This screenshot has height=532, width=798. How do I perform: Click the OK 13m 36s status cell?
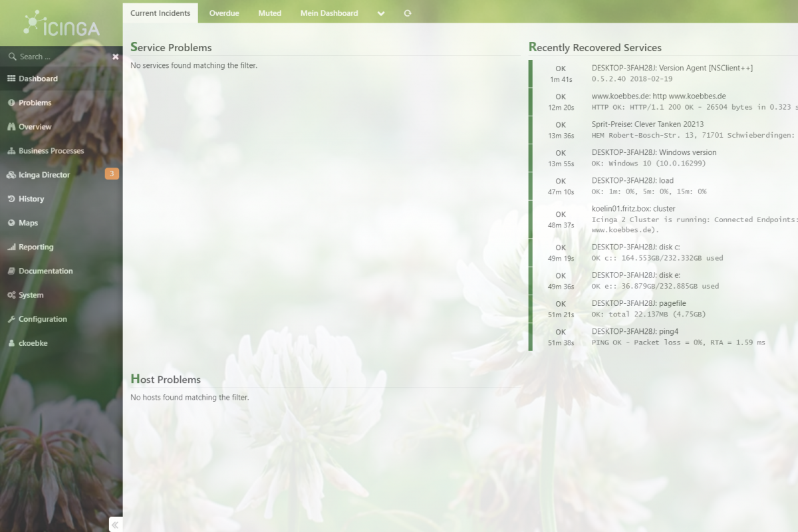pyautogui.click(x=561, y=130)
